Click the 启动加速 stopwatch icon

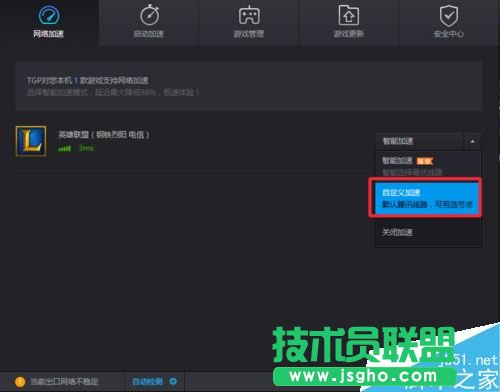[x=149, y=15]
